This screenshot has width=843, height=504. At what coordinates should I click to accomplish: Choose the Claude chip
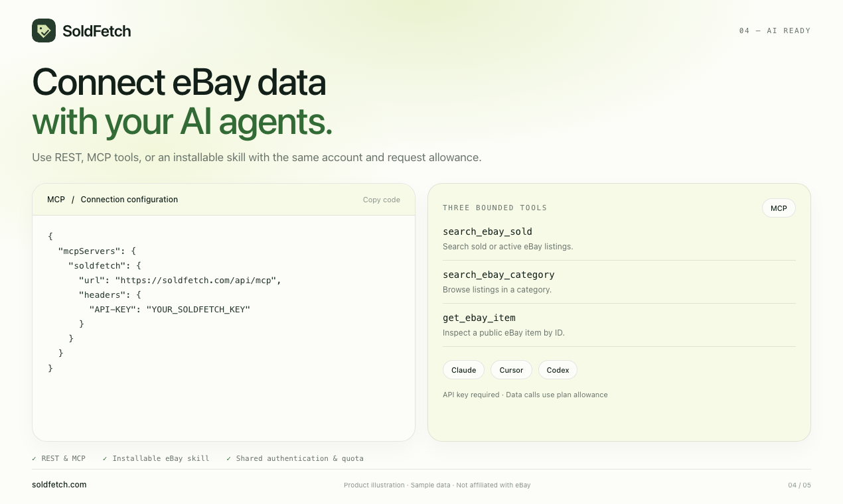tap(464, 370)
